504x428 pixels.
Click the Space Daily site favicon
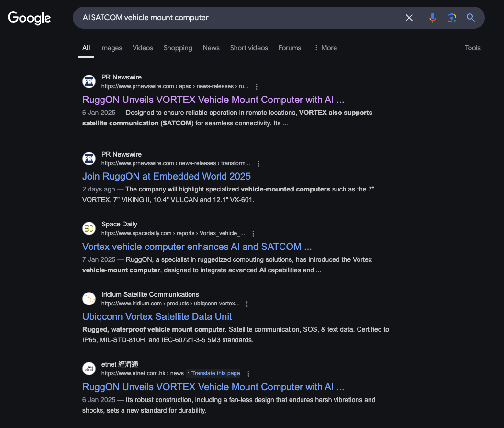pyautogui.click(x=89, y=228)
